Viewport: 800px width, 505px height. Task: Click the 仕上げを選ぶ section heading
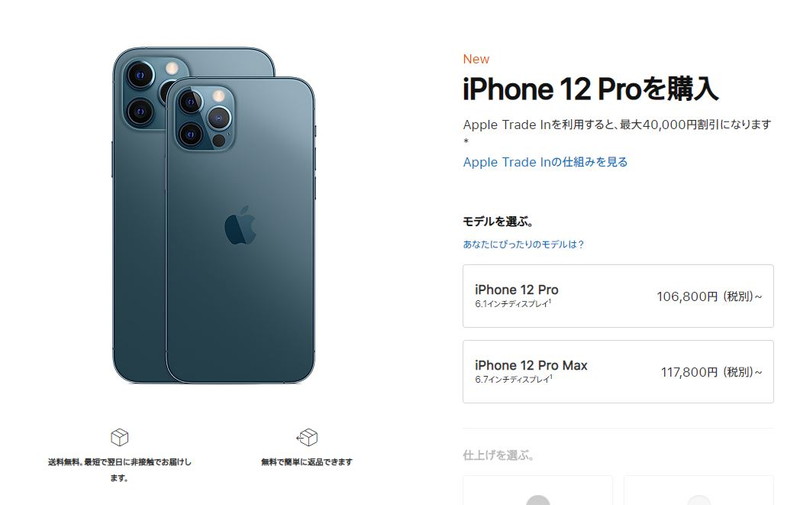(498, 455)
